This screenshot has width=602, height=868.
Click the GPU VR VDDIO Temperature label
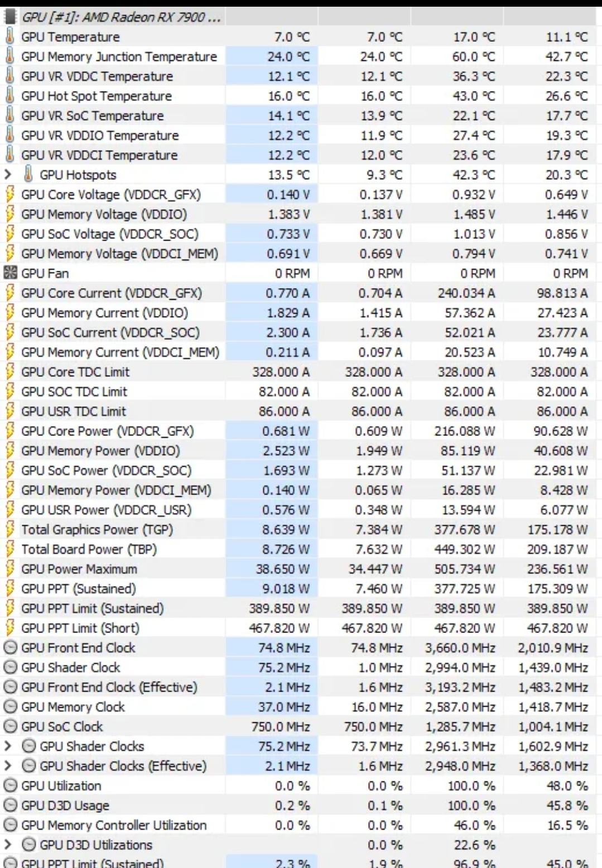tap(100, 136)
